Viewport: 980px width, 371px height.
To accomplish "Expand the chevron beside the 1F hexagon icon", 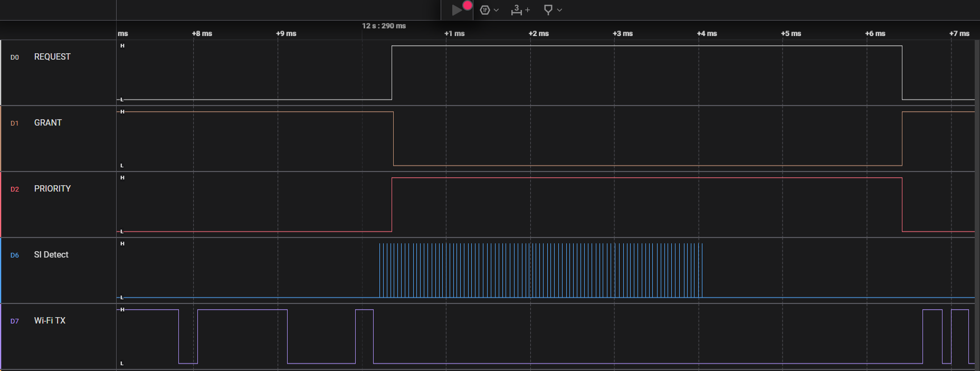I will tap(496, 10).
